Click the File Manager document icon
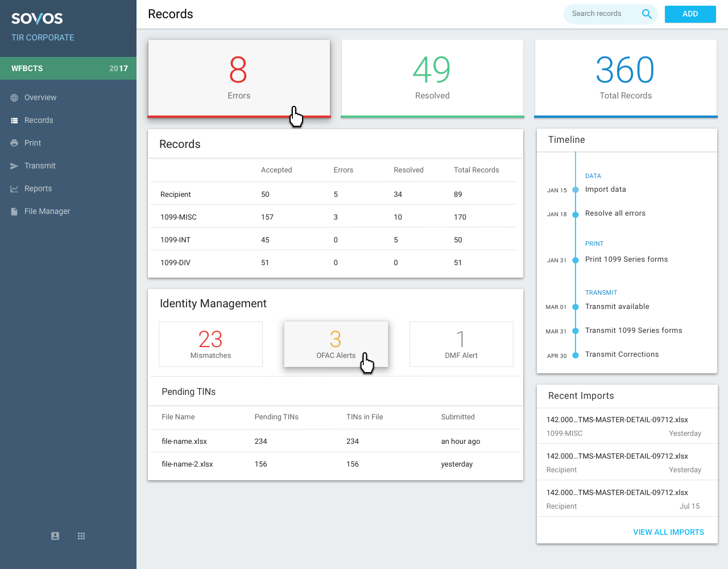This screenshot has width=728, height=569. coord(14,212)
